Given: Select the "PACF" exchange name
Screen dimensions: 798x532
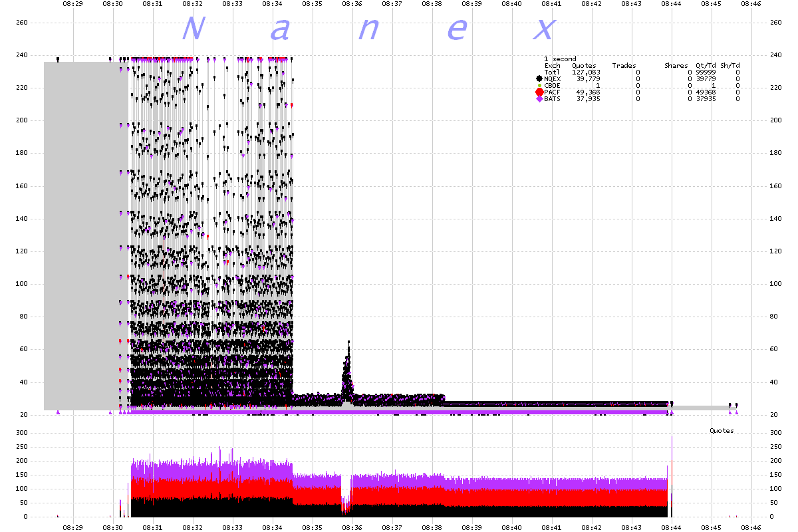Looking at the screenshot, I should [552, 92].
